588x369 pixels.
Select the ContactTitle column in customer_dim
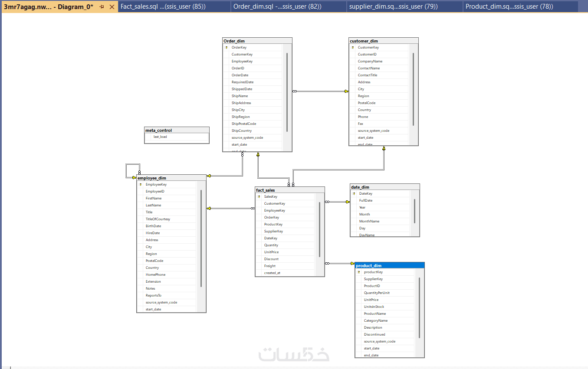click(x=379, y=75)
